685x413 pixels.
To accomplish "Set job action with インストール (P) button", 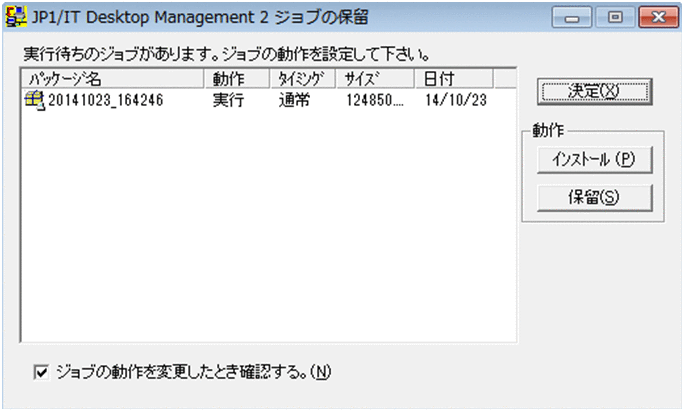I will tap(595, 160).
